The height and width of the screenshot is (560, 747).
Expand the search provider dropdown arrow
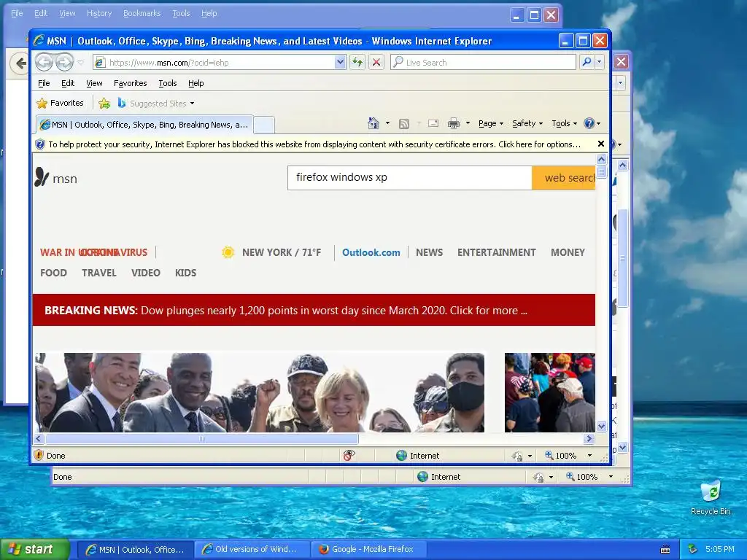[x=600, y=62]
